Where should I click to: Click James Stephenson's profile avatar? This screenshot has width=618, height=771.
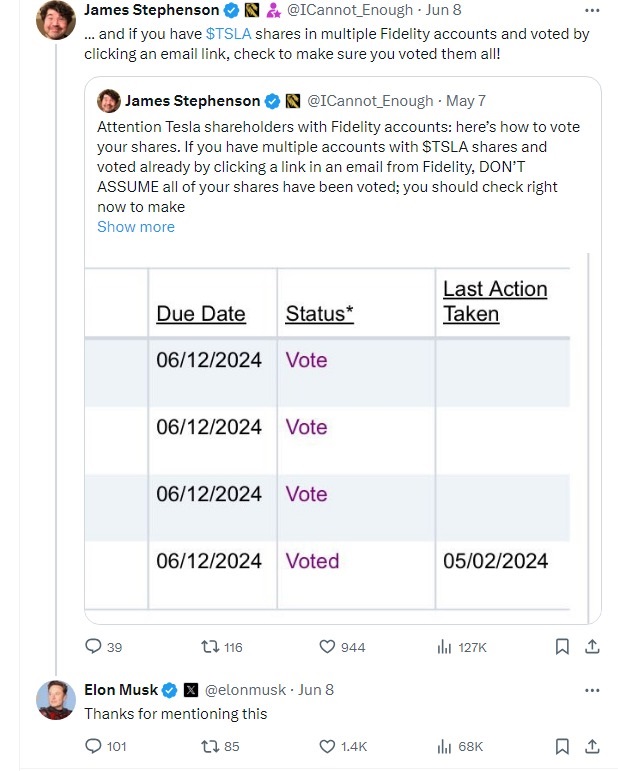pos(56,20)
